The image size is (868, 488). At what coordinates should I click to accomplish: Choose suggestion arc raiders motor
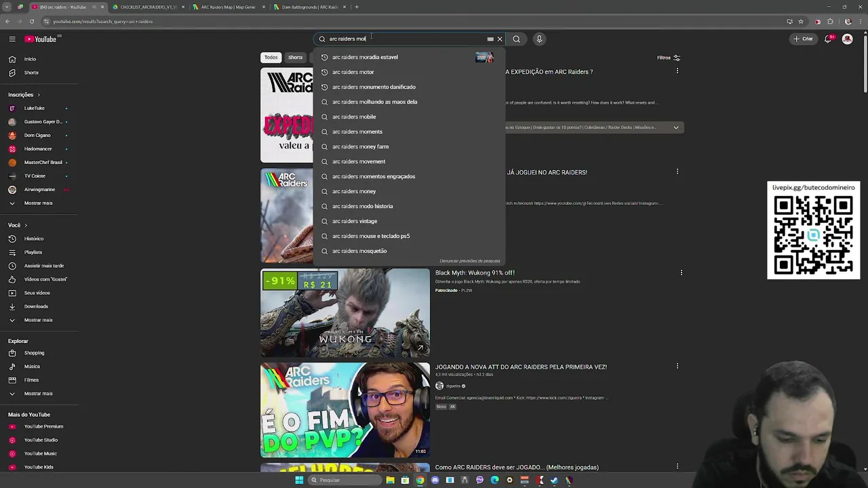[x=409, y=72]
